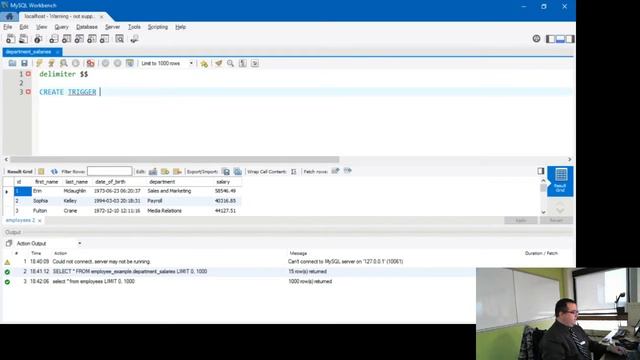This screenshot has width=640, height=360.
Task: Place cursor on 'delimiter $$' line
Action: tap(64, 74)
